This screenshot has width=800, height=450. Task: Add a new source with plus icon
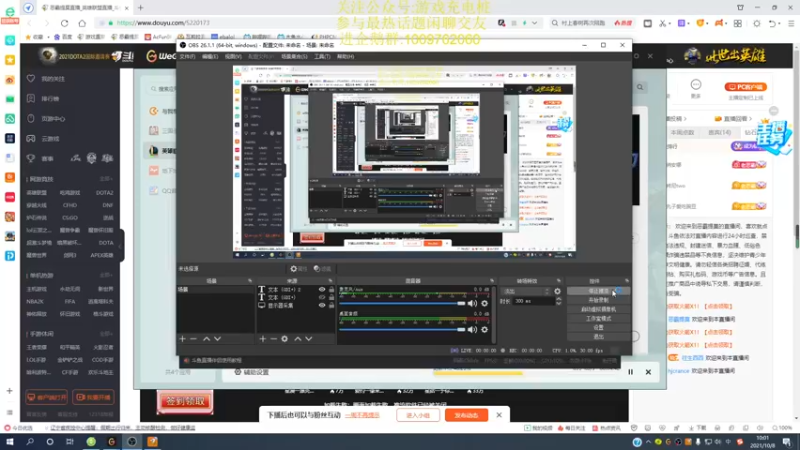pos(262,339)
